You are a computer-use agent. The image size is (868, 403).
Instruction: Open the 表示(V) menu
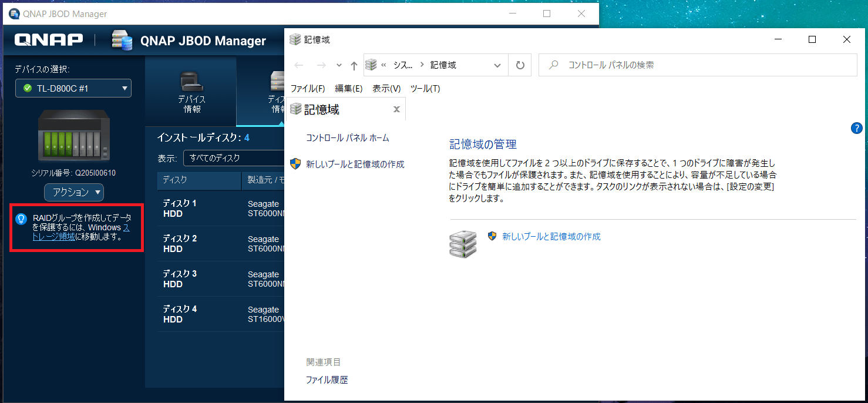click(x=386, y=89)
